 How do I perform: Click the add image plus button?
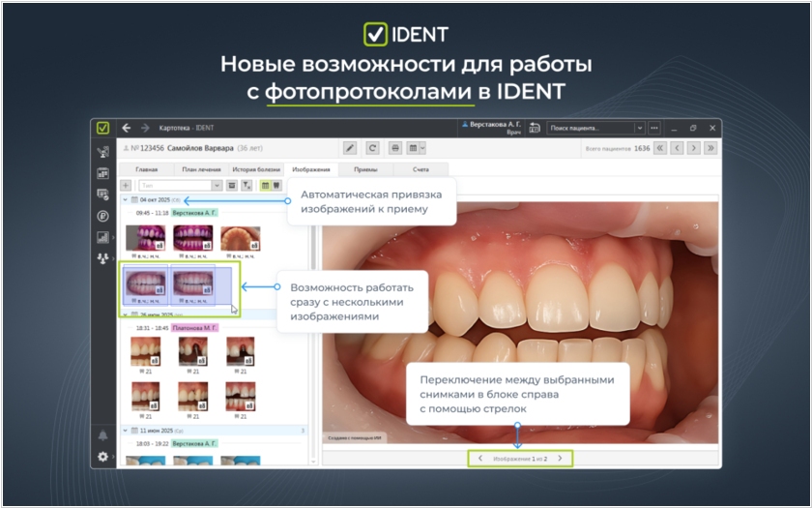pos(126,185)
